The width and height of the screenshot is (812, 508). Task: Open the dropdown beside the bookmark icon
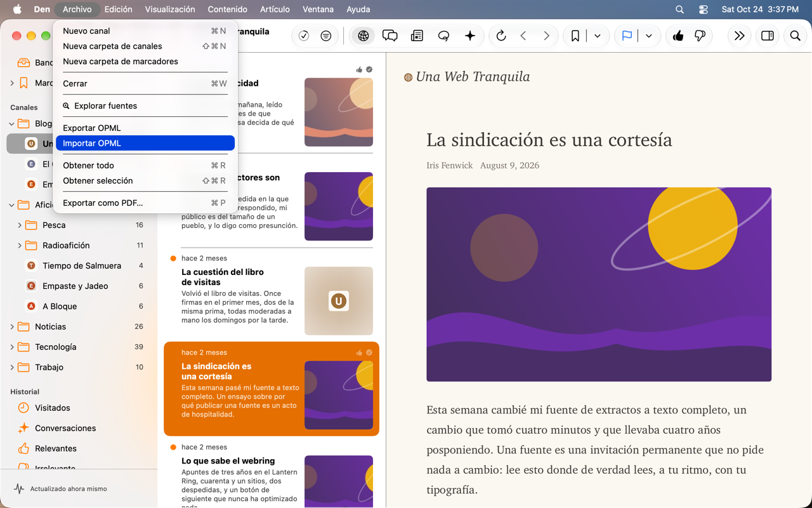click(x=598, y=36)
